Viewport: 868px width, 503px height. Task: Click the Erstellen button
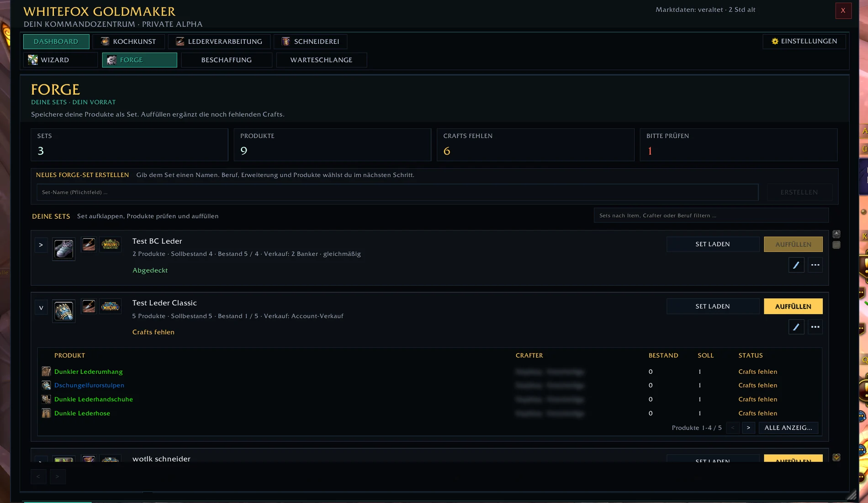click(x=799, y=192)
